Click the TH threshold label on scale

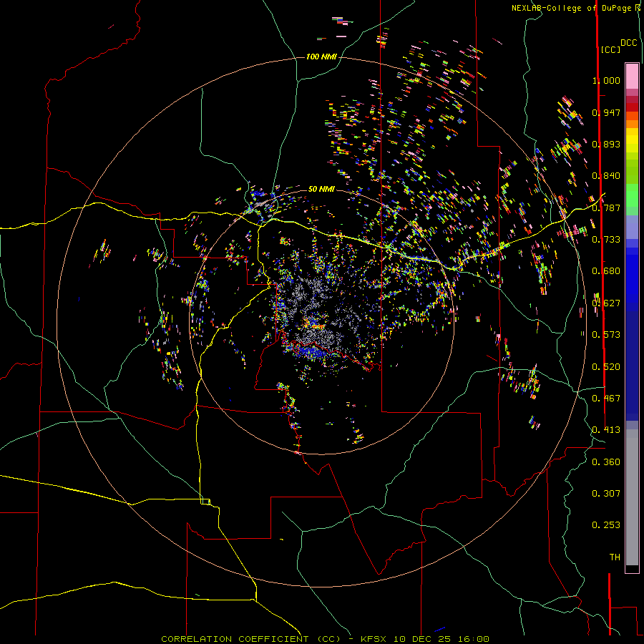coord(615,557)
